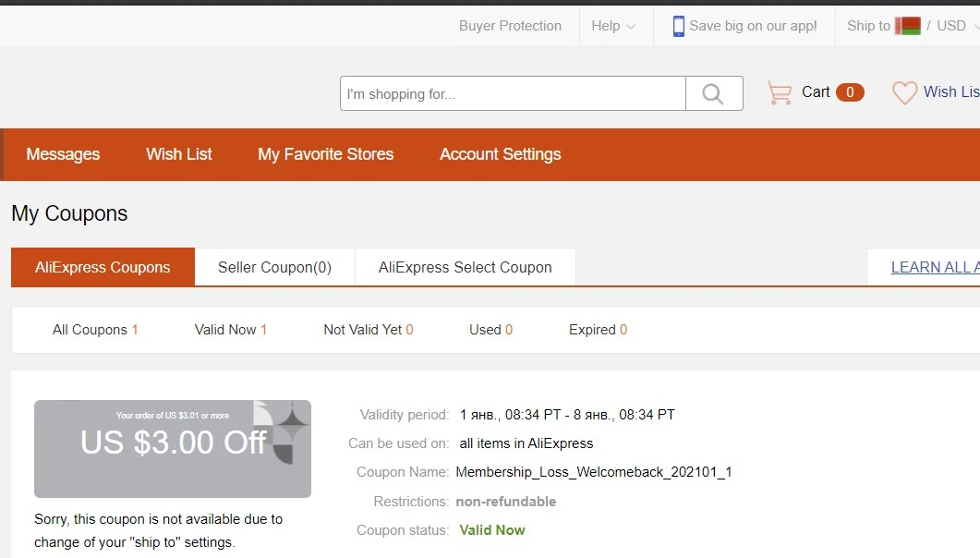This screenshot has height=558, width=980.
Task: Expand the Help dropdown menu
Action: pyautogui.click(x=613, y=26)
